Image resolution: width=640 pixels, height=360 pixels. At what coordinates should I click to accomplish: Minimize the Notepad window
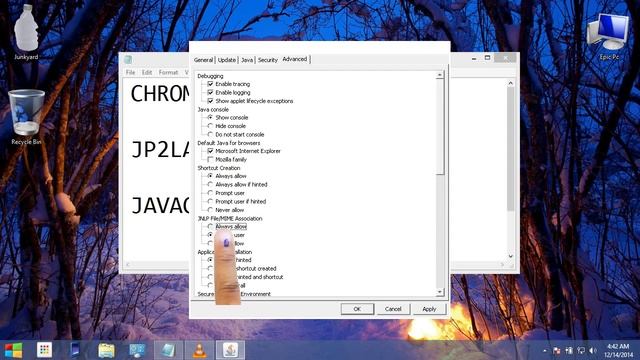(474, 58)
